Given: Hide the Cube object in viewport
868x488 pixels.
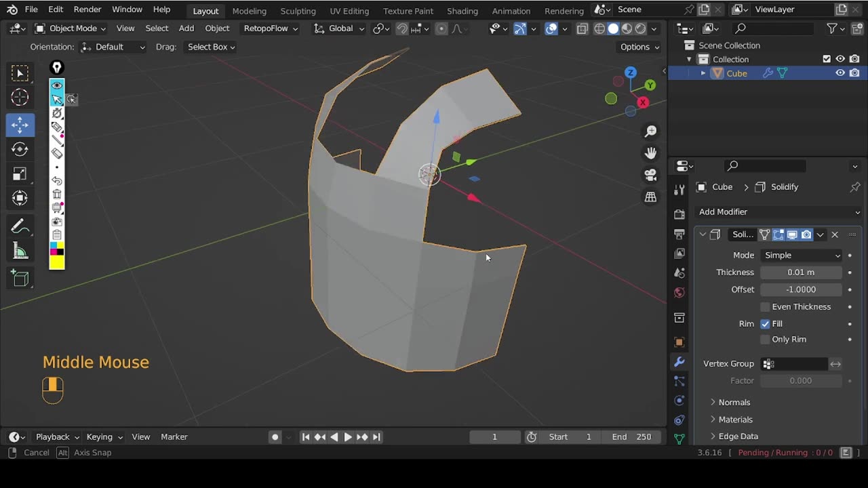Looking at the screenshot, I should (x=840, y=73).
